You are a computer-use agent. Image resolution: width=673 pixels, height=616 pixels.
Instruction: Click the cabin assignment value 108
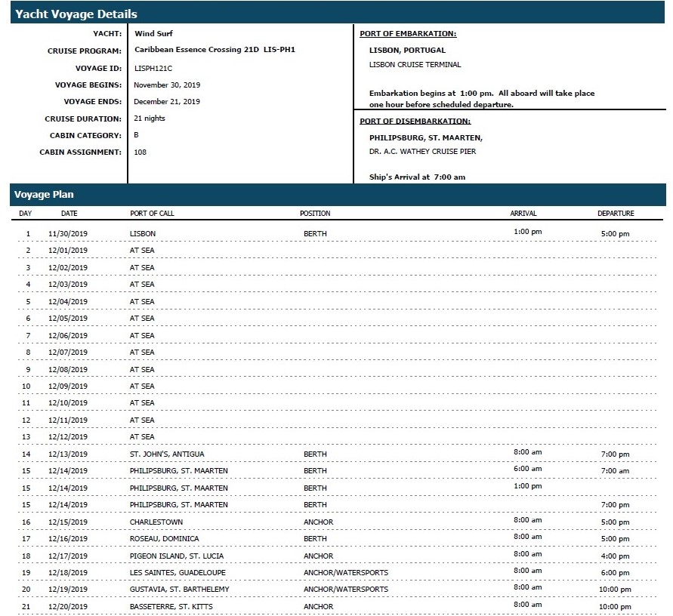140,152
